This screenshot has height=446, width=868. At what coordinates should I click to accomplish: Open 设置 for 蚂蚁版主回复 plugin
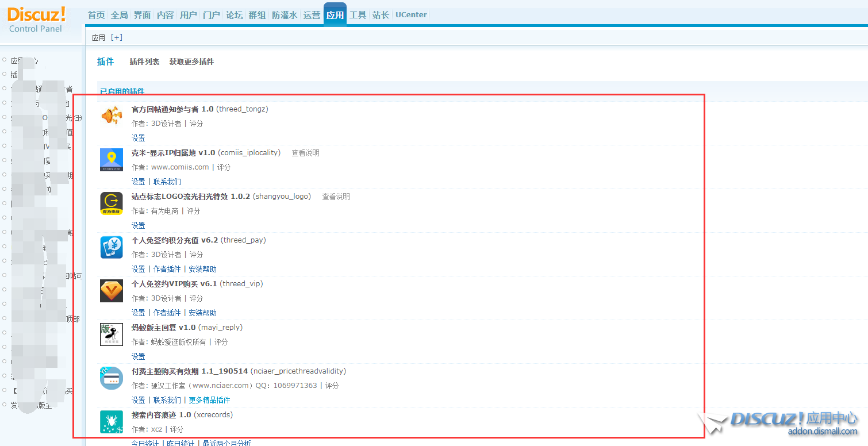point(138,356)
